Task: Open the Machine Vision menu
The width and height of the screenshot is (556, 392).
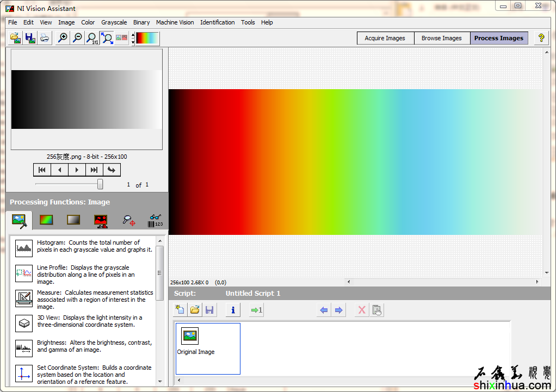Action: tap(175, 22)
